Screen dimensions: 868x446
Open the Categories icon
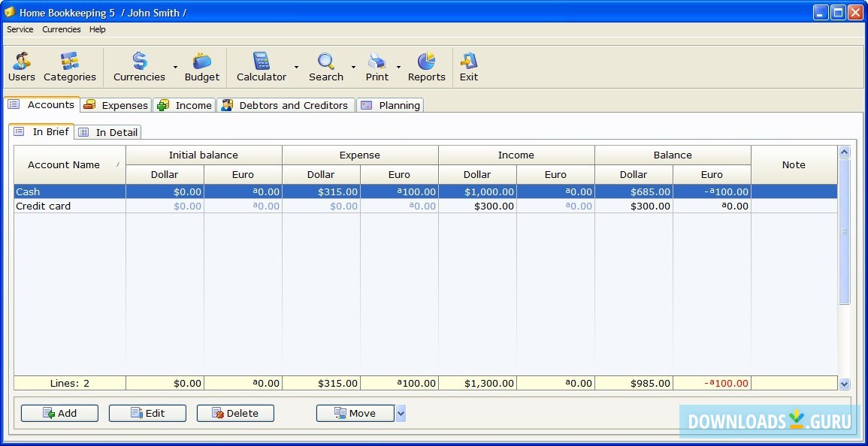click(70, 66)
